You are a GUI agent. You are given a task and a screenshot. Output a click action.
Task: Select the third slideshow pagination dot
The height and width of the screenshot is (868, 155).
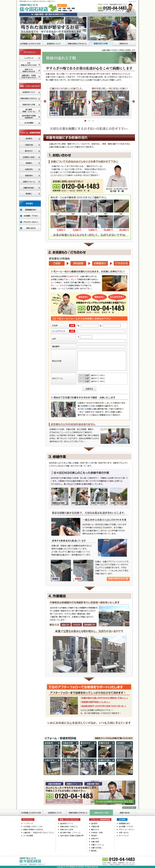(x=93, y=121)
